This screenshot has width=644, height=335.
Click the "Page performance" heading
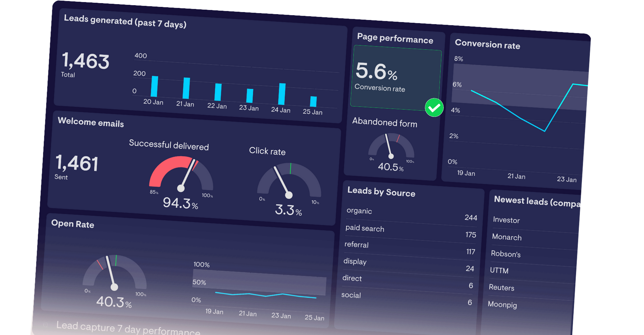tap(395, 38)
